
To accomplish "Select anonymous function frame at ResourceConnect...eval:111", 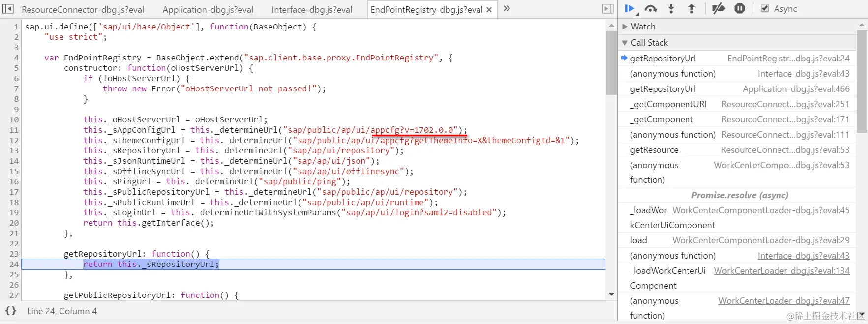I will (x=737, y=135).
